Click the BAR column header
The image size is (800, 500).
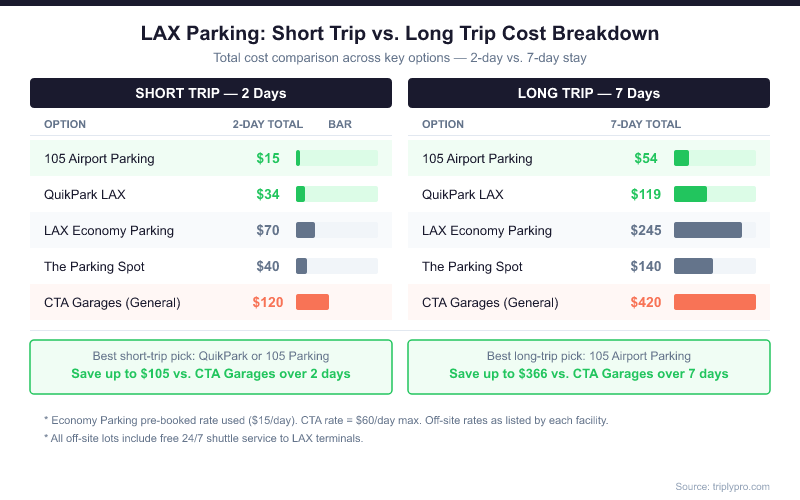point(340,125)
